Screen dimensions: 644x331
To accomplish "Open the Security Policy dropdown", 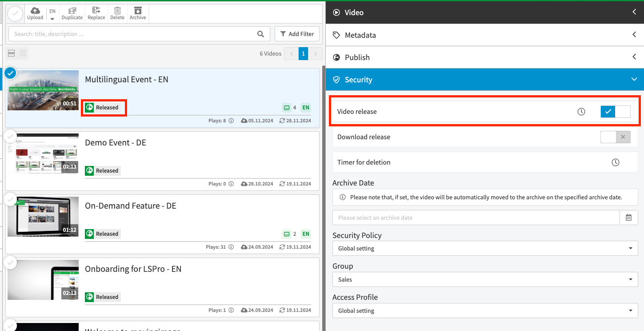I will click(485, 248).
